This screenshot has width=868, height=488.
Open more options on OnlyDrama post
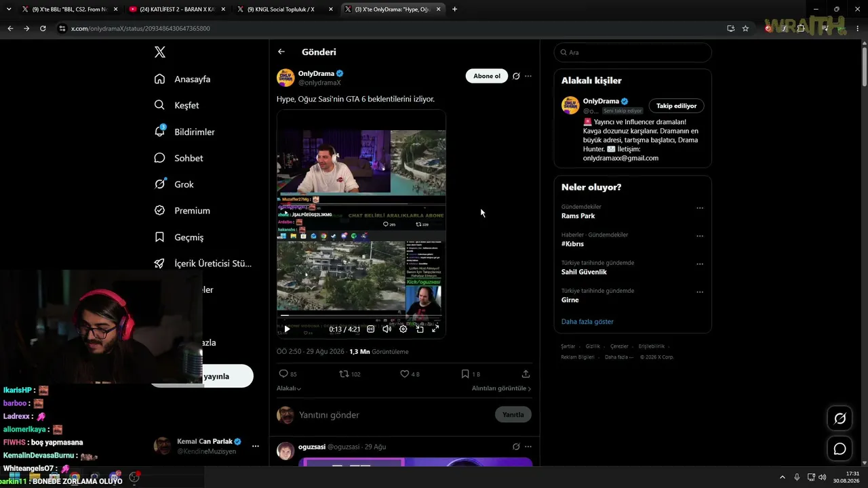528,76
